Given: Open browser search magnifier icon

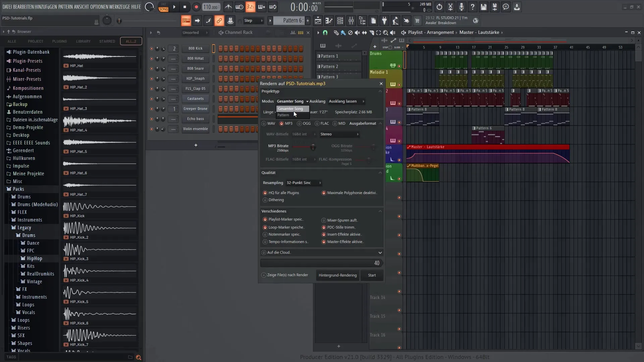Looking at the screenshot, I should tap(138, 357).
